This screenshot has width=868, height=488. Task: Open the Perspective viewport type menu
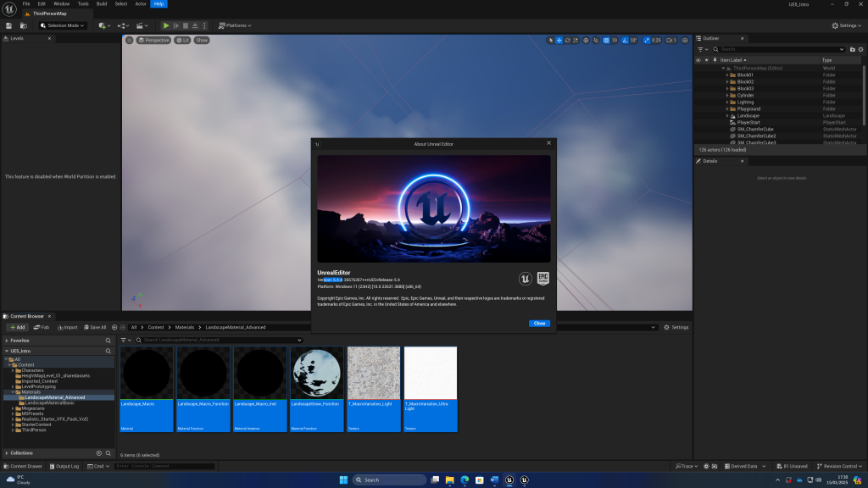tap(153, 40)
